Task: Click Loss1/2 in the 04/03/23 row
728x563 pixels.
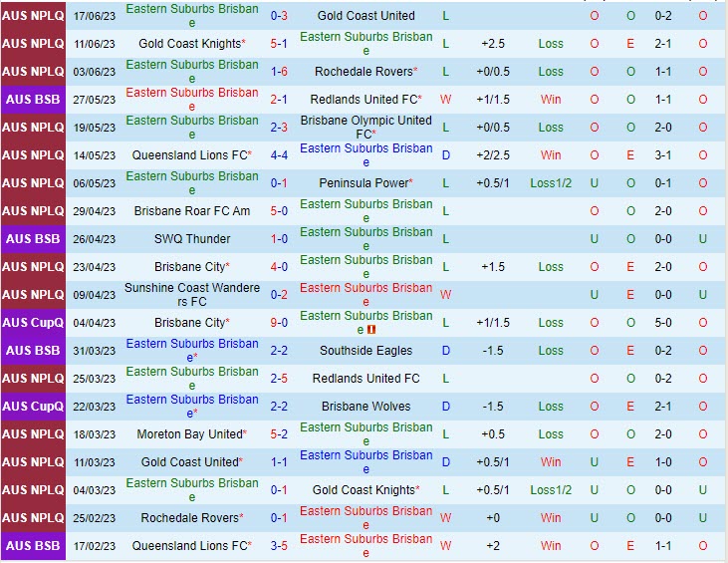Action: [551, 489]
